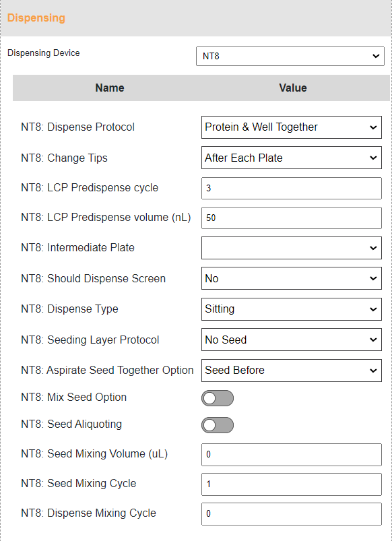This screenshot has width=392, height=541.
Task: Click the Seed Mixing Cycle field
Action: point(291,484)
